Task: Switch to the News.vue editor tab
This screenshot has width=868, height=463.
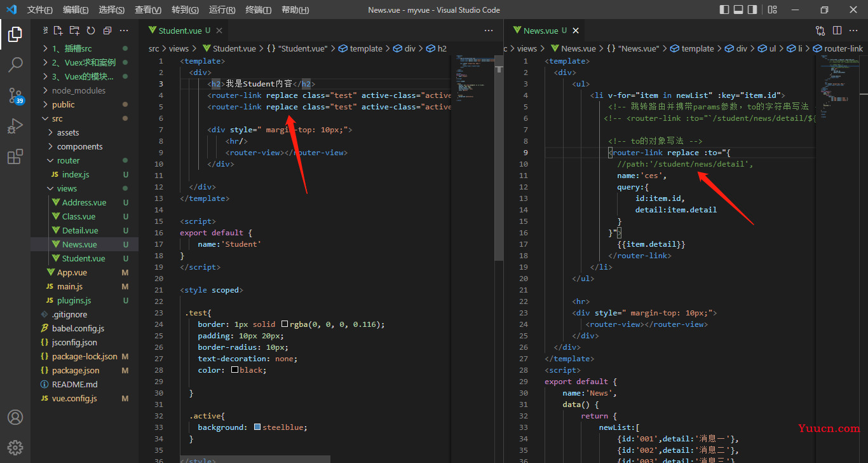Action: tap(545, 31)
